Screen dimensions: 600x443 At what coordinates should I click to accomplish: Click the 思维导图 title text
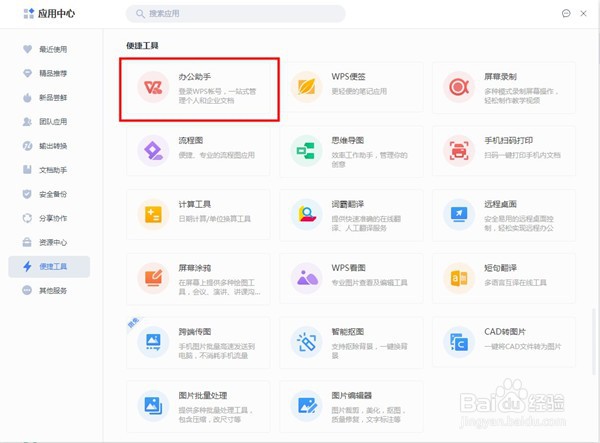[347, 140]
